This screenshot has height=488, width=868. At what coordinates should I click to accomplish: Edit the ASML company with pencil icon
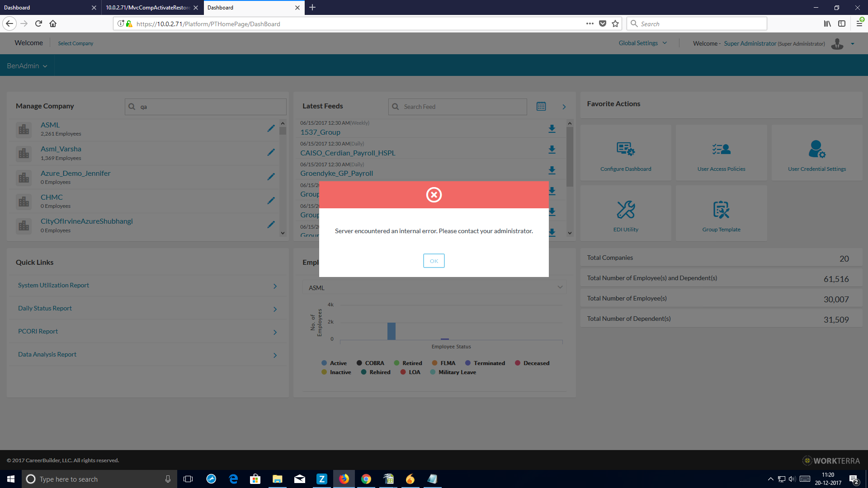tap(271, 129)
